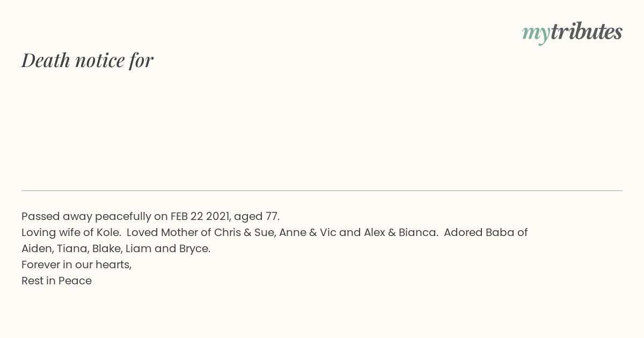
Task: Click the grey "tributes" word in logo
Action: (x=586, y=32)
